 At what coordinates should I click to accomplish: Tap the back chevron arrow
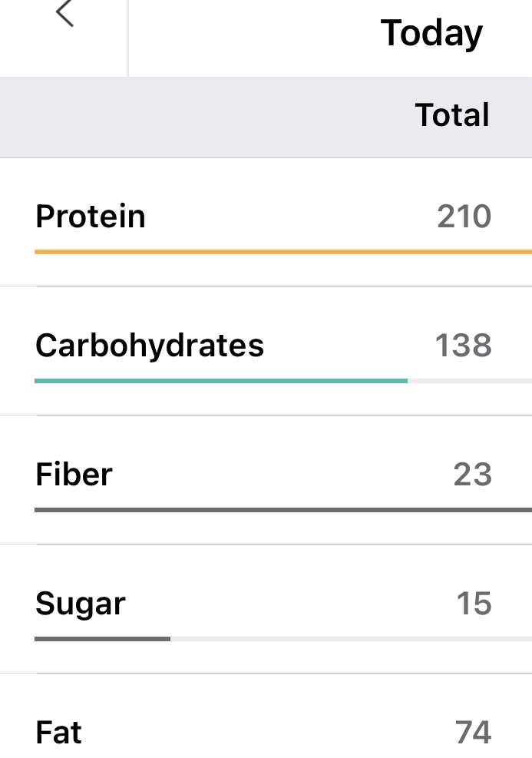[65, 14]
